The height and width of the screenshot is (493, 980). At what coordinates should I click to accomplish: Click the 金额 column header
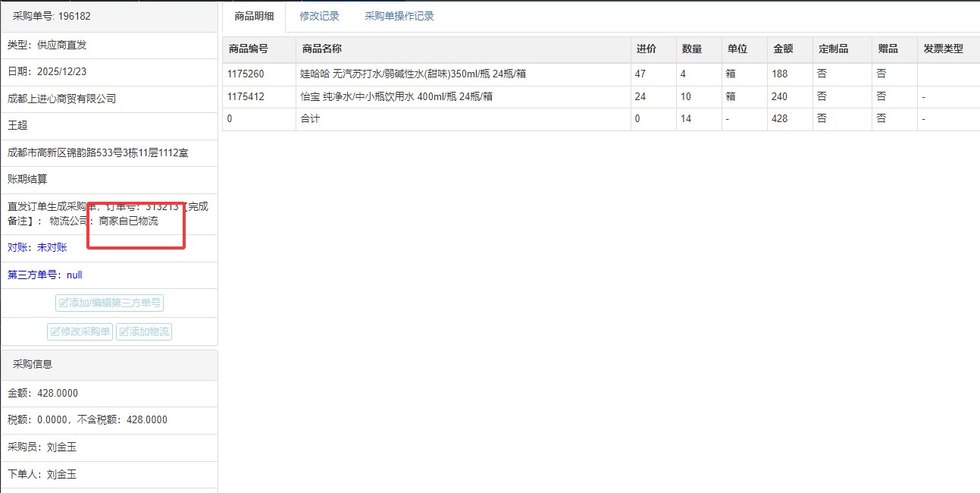pos(782,49)
